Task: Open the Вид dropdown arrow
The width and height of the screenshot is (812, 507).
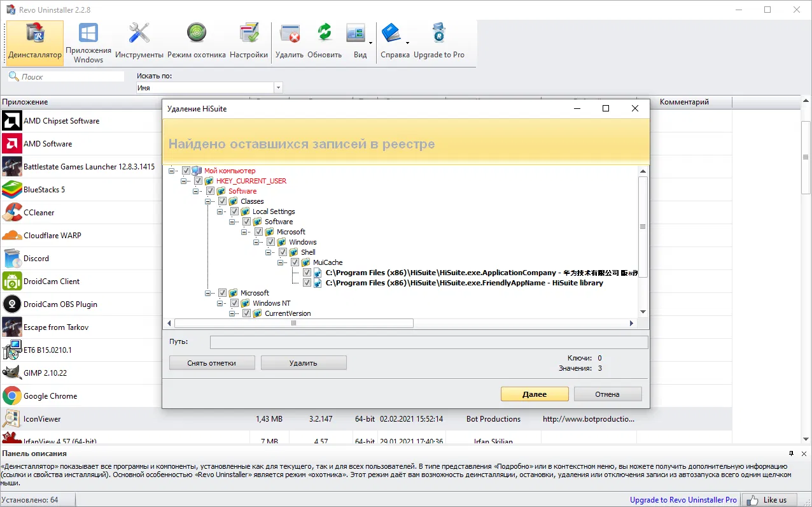Action: (371, 43)
